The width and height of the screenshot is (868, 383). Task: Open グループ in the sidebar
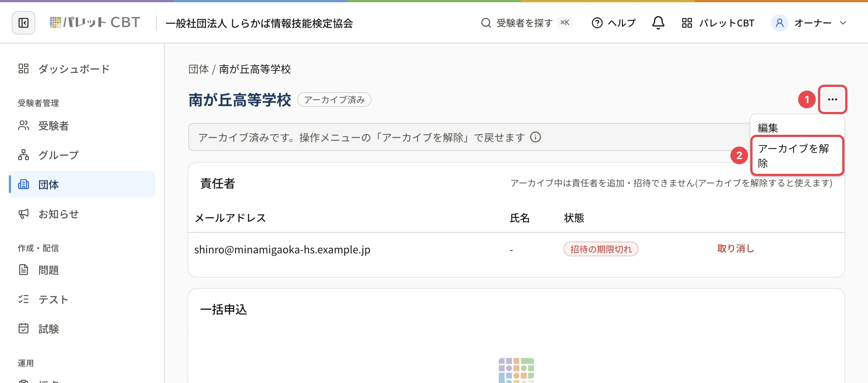point(82,155)
